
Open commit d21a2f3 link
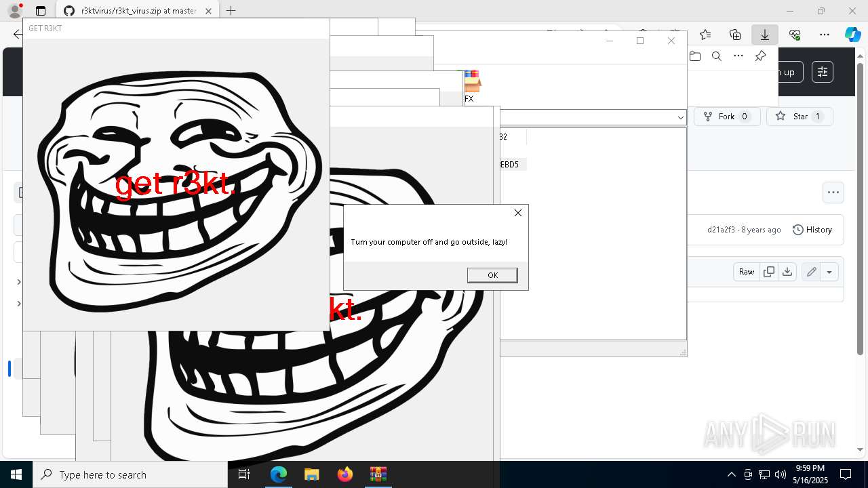coord(721,230)
